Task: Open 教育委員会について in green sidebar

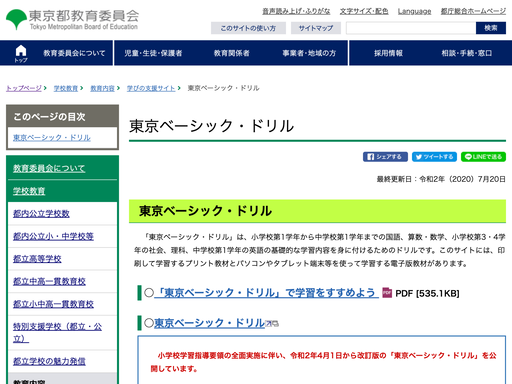Action: 49,168
